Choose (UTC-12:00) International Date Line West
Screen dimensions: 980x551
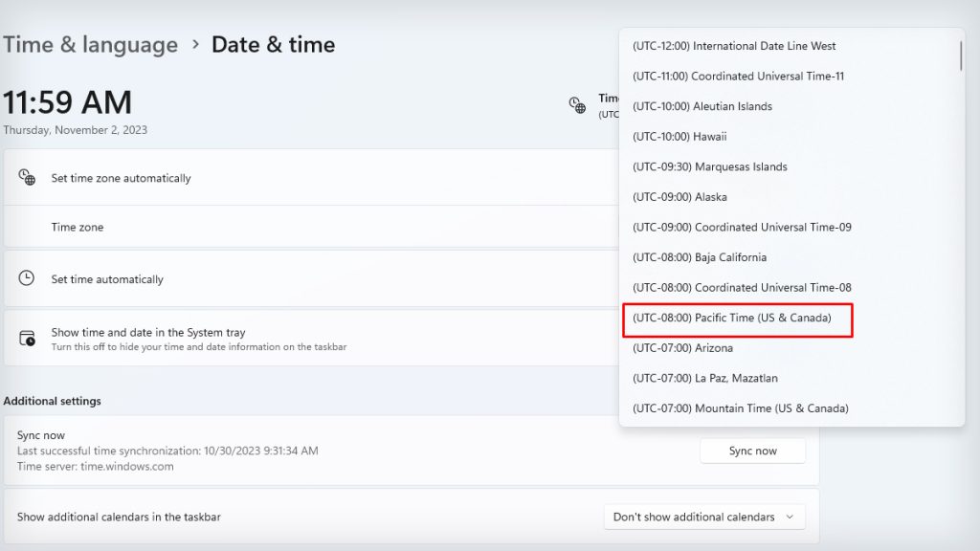pyautogui.click(x=734, y=45)
